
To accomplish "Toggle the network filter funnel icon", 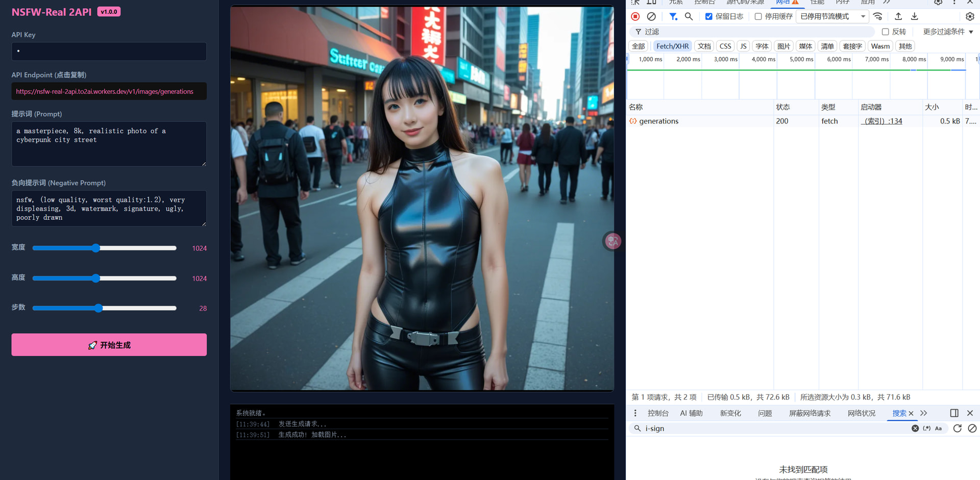I will click(673, 16).
